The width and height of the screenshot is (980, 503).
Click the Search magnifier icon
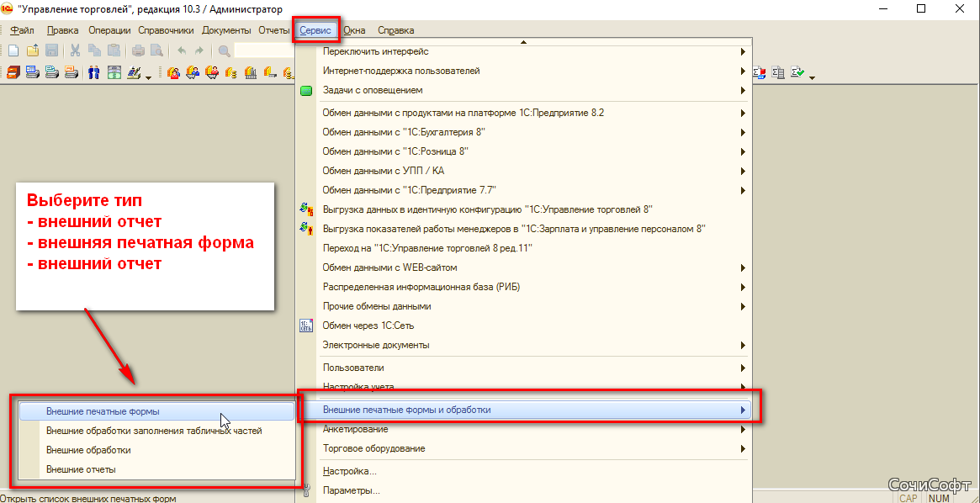point(224,51)
